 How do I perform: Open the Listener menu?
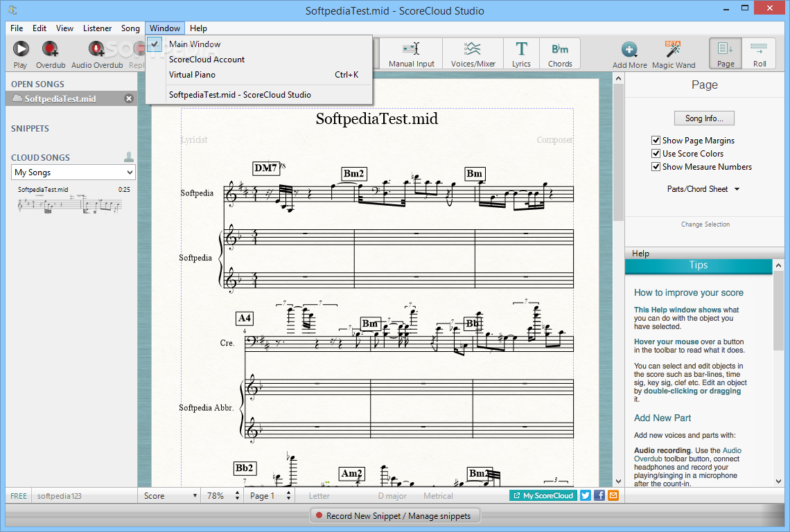(x=97, y=28)
